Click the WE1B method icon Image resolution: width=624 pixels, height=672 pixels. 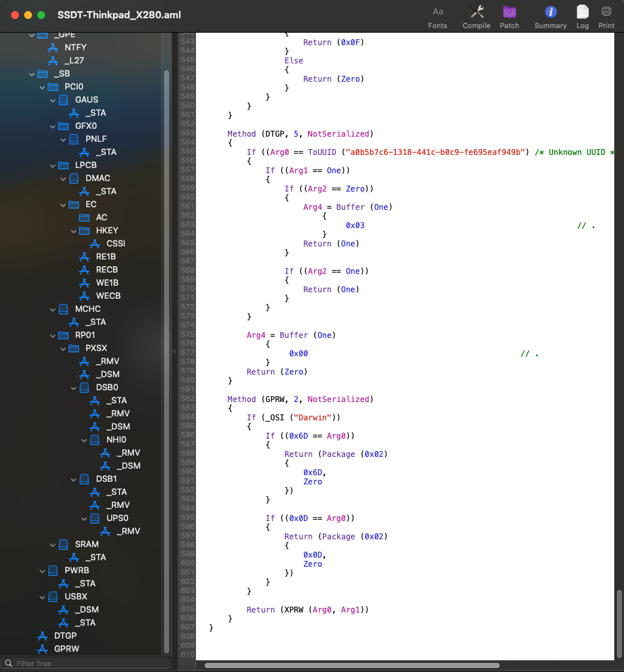(x=84, y=283)
